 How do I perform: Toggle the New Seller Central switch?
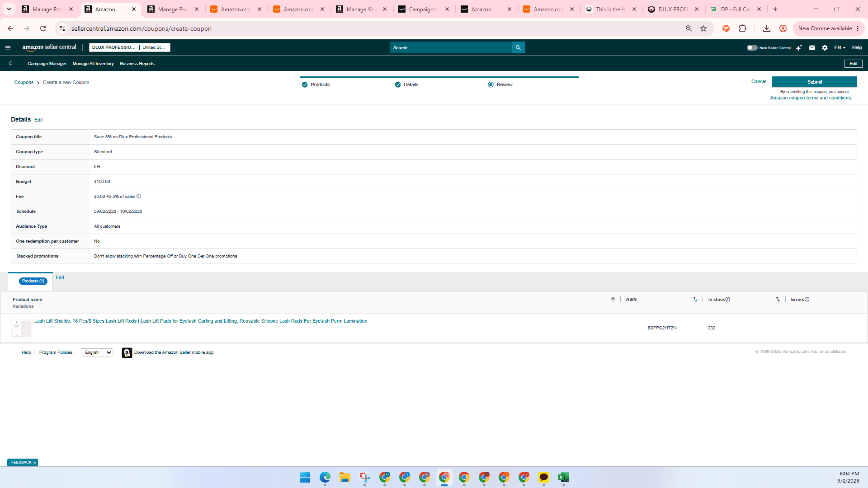tap(752, 47)
